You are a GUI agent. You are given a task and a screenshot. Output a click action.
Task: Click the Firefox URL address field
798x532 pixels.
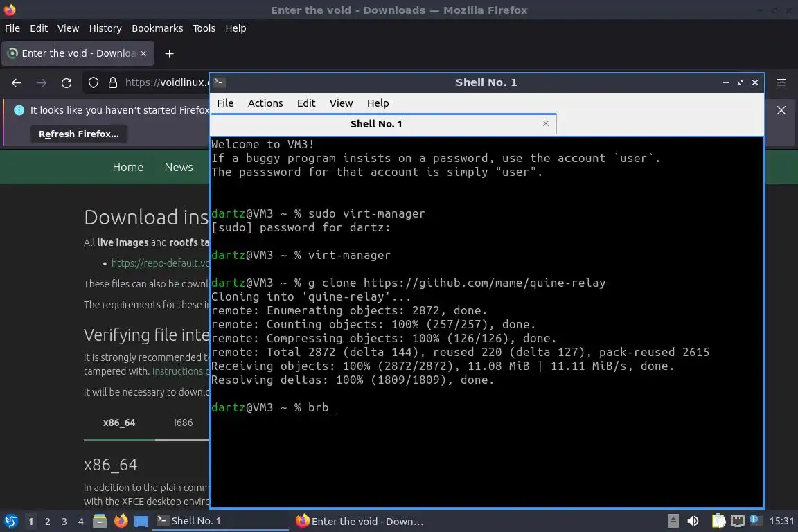[x=166, y=82]
